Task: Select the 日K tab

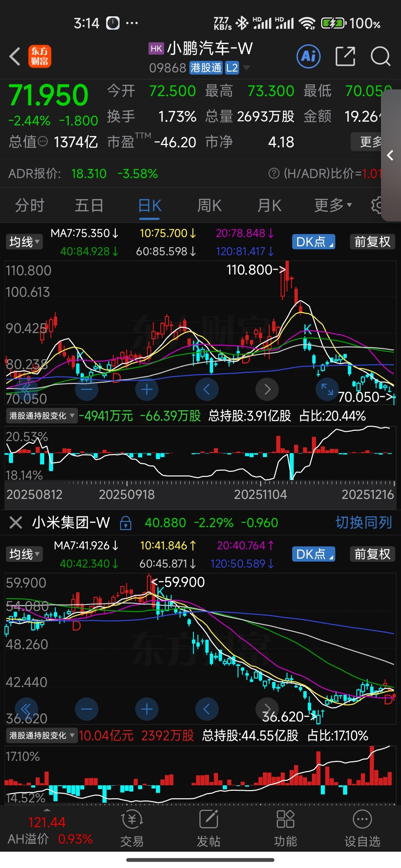Action: [150, 205]
